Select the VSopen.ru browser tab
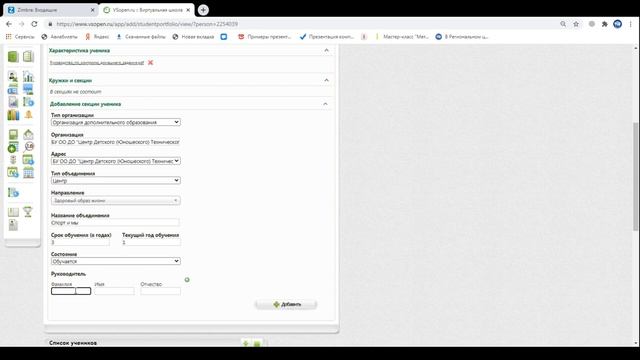This screenshot has height=360, width=640. click(x=147, y=10)
